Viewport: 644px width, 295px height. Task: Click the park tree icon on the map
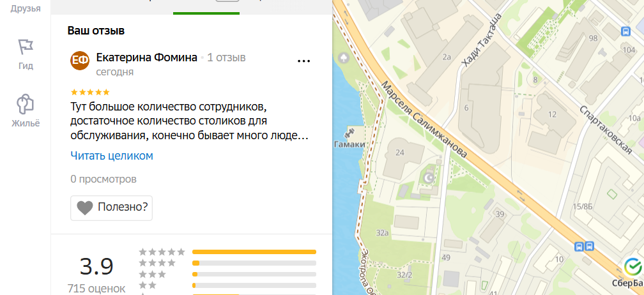[343, 59]
